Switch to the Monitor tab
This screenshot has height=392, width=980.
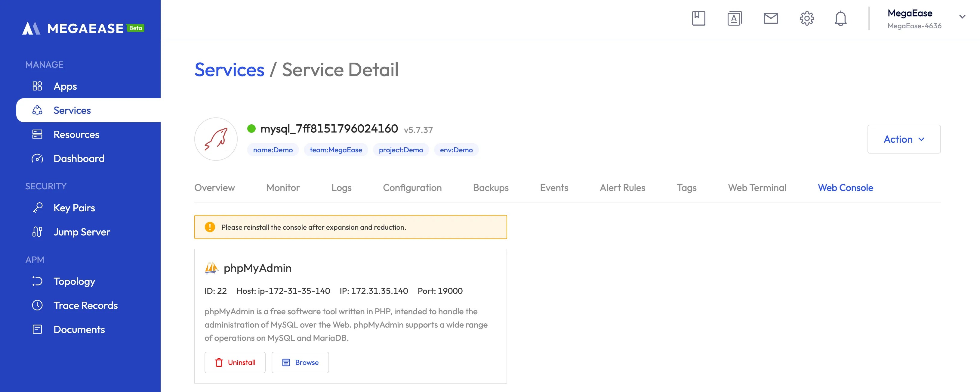click(283, 188)
